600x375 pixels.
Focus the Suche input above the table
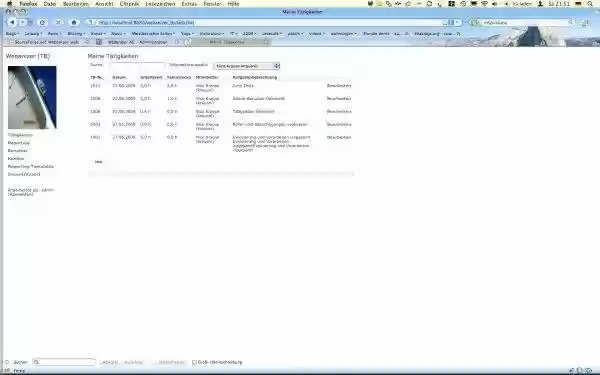click(x=136, y=65)
